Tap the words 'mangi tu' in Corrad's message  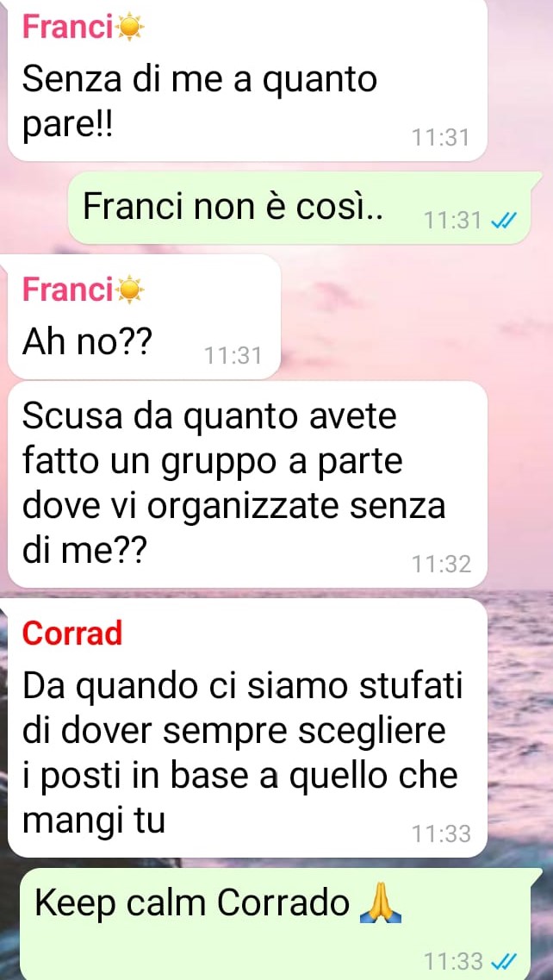(x=94, y=822)
